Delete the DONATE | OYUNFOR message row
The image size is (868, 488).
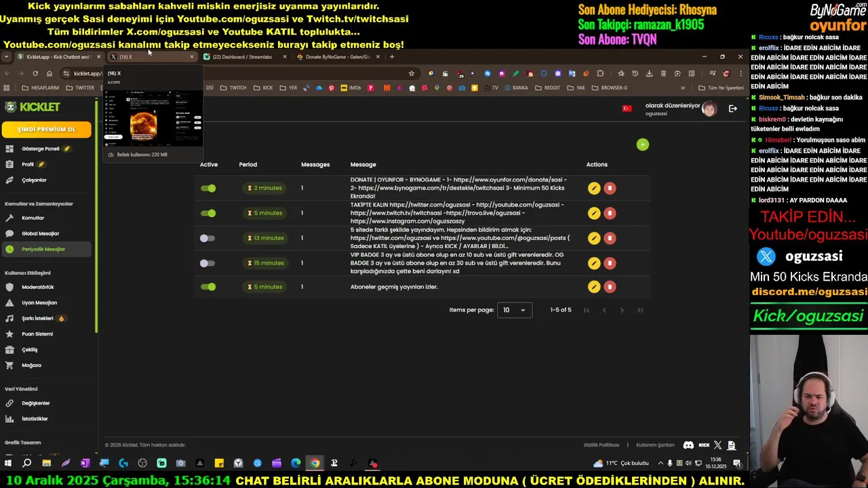coord(610,188)
